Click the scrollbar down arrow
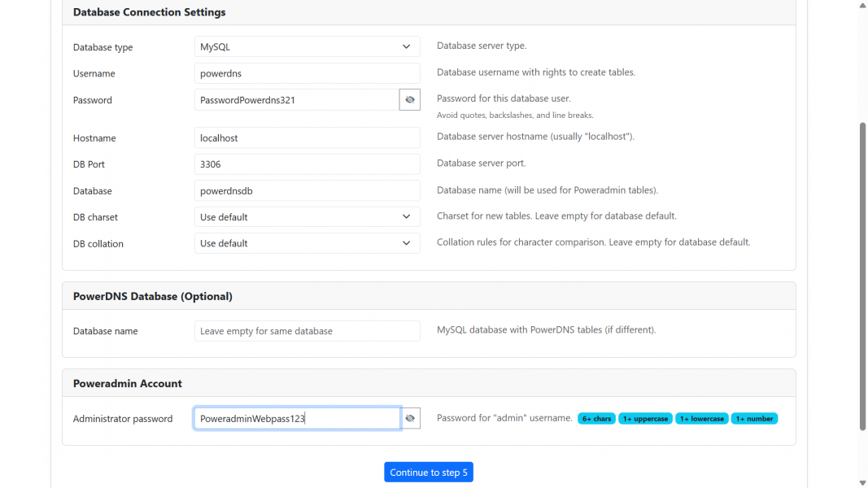 [x=862, y=482]
